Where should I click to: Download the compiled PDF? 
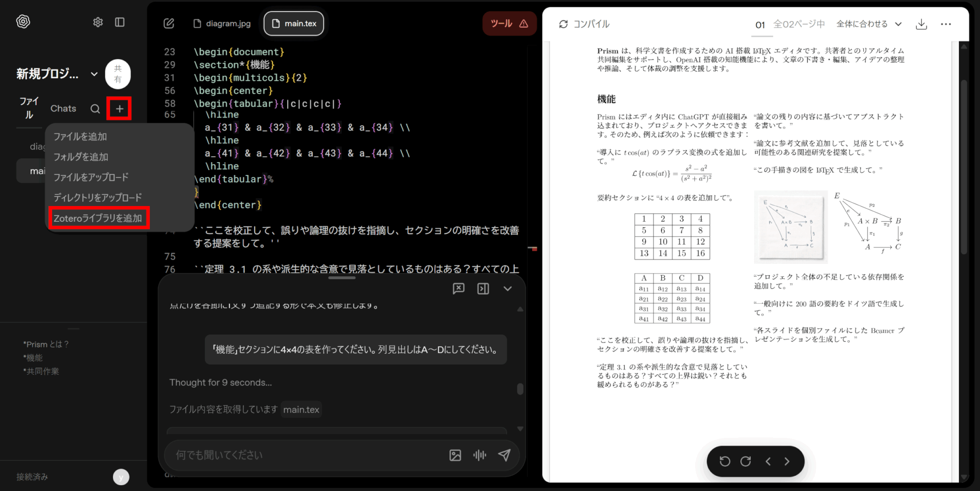[921, 24]
